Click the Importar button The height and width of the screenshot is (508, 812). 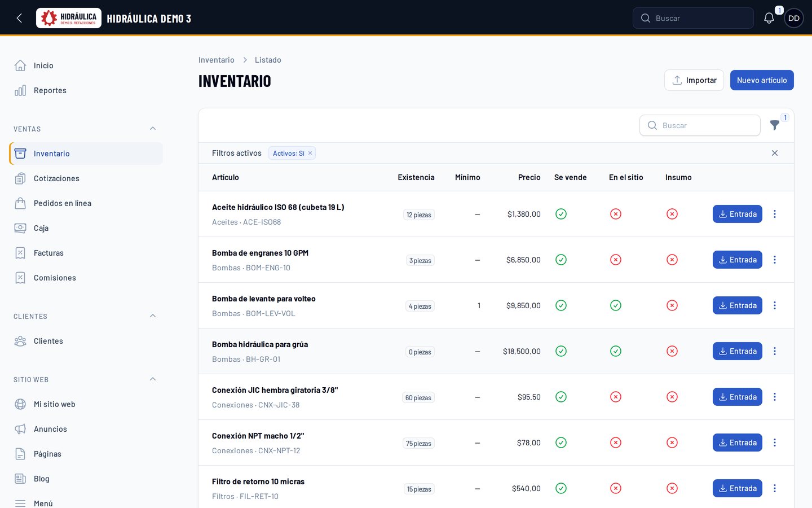coord(694,80)
